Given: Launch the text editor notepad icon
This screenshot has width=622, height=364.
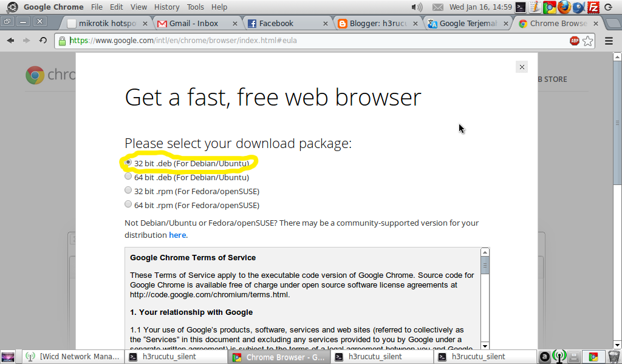Looking at the screenshot, I should 535,7.
